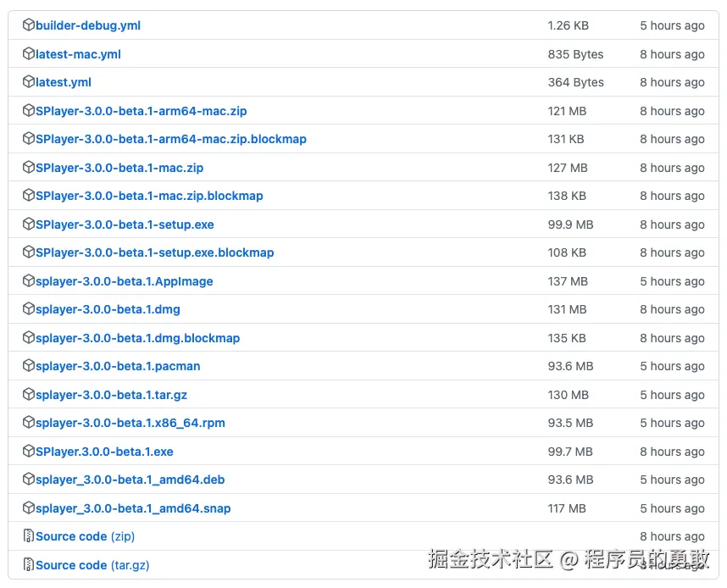The width and height of the screenshot is (727, 588).
Task: Download splayer-3.0.0-beta.1.dmg.blockmap
Action: [x=138, y=338]
